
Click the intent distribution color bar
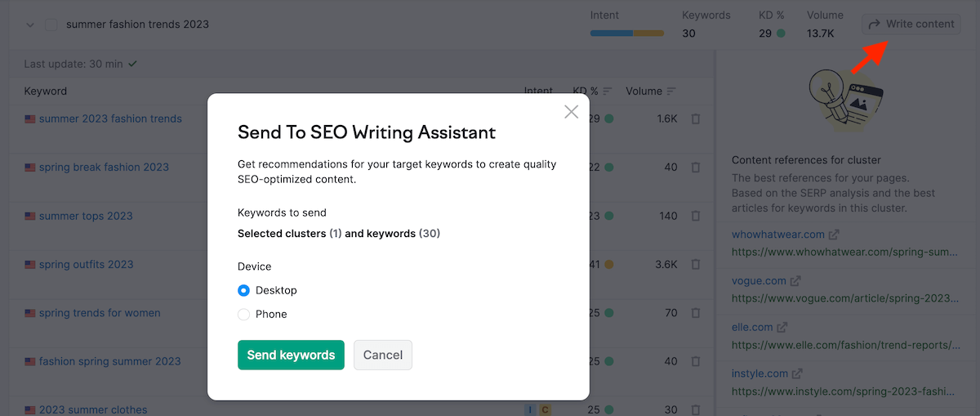point(626,34)
